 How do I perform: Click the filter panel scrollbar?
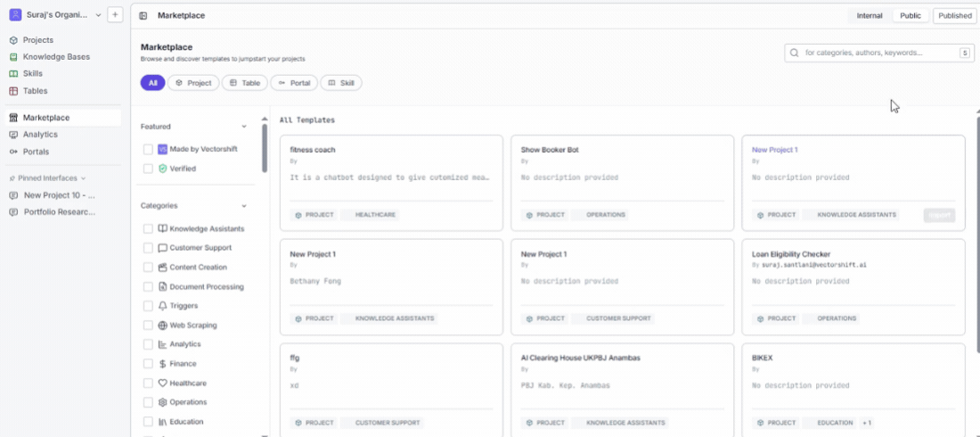[265, 148]
